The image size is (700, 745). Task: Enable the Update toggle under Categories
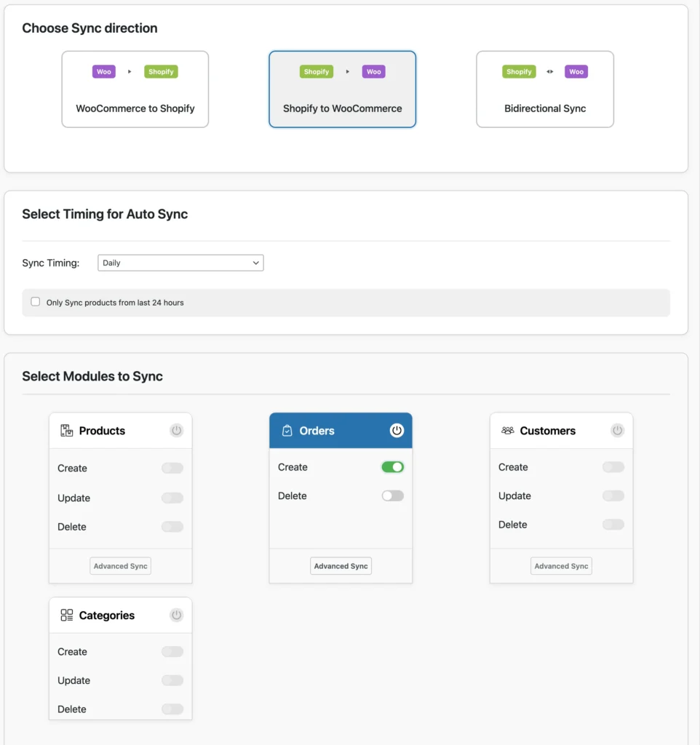(172, 680)
